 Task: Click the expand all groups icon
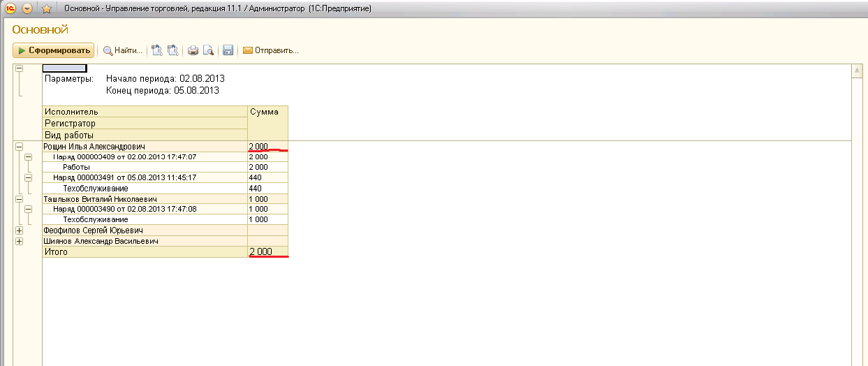[x=157, y=50]
